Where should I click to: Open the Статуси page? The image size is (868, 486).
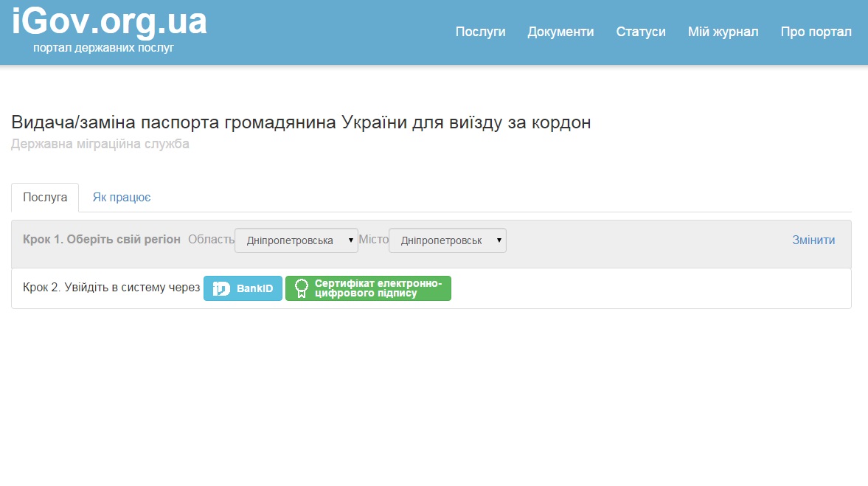coord(641,32)
